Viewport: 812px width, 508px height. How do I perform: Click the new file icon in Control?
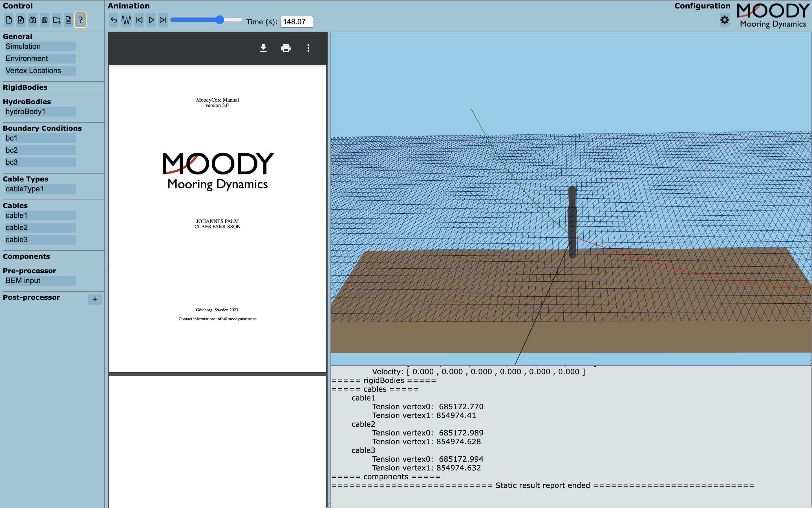click(9, 20)
